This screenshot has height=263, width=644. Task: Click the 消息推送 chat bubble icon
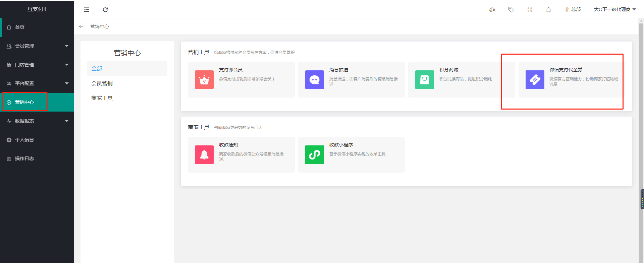(x=315, y=80)
